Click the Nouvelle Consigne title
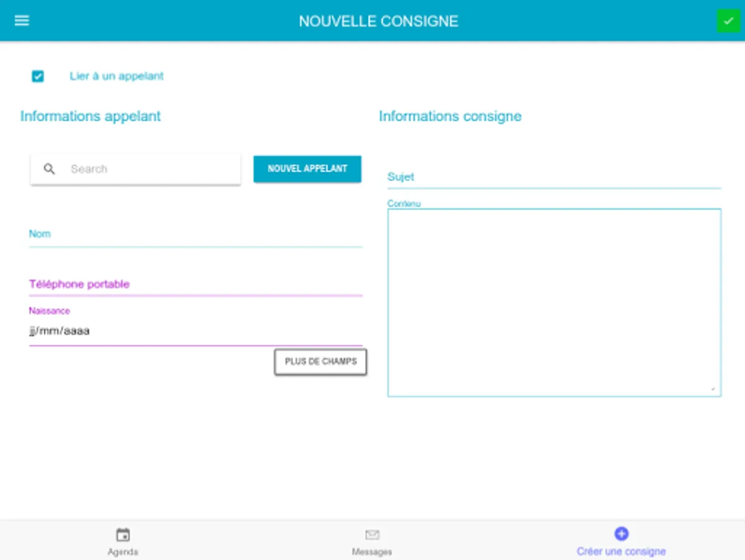Viewport: 745px width, 560px height. pyautogui.click(x=378, y=21)
